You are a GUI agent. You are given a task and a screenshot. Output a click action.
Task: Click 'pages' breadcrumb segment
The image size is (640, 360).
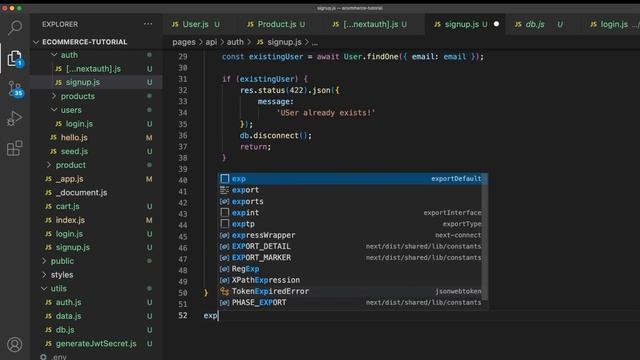184,42
